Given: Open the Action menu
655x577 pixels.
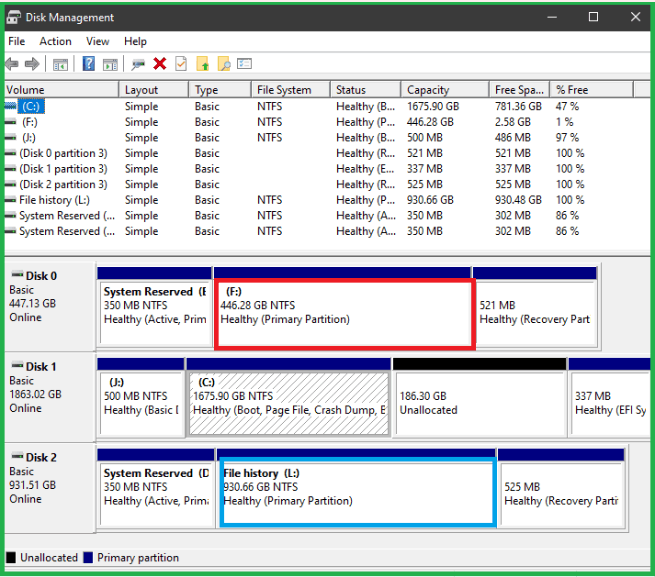Looking at the screenshot, I should coord(56,41).
